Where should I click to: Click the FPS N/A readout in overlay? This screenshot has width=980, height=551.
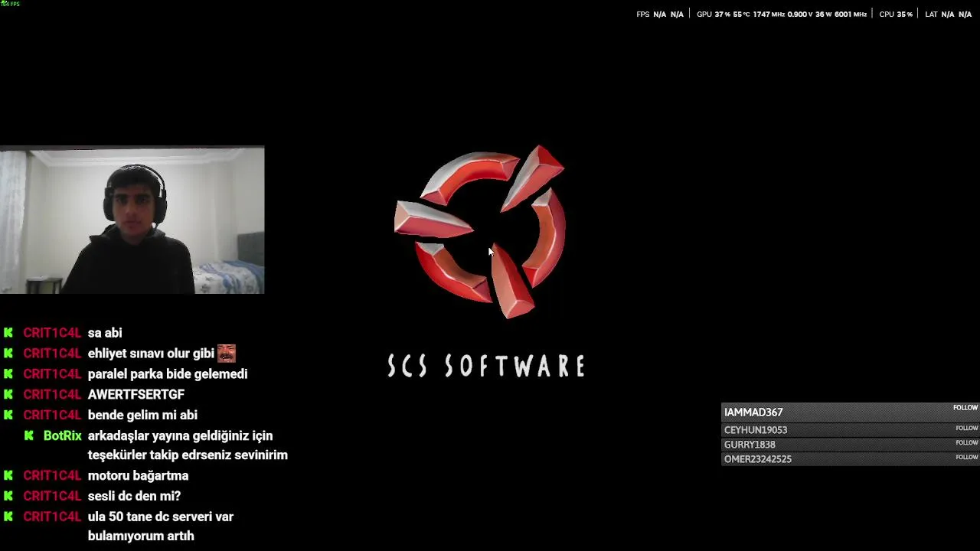660,14
